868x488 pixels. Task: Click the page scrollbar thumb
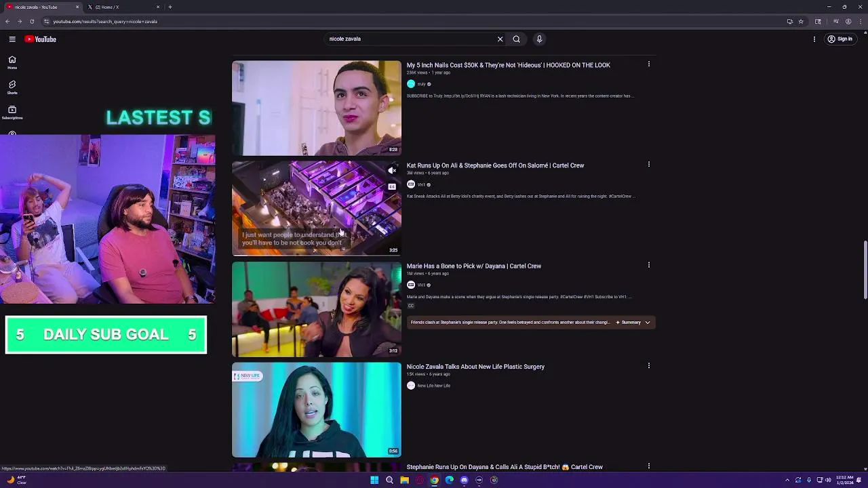tap(865, 269)
